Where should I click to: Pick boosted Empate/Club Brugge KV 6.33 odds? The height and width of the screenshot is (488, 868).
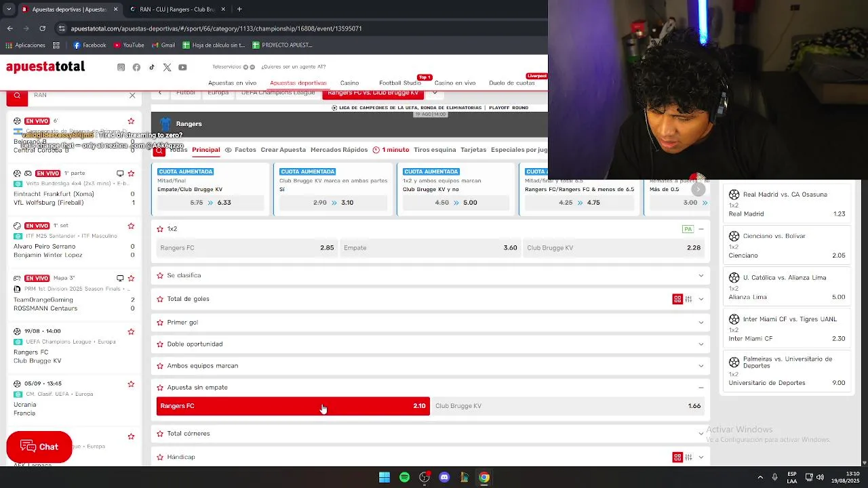click(x=210, y=203)
